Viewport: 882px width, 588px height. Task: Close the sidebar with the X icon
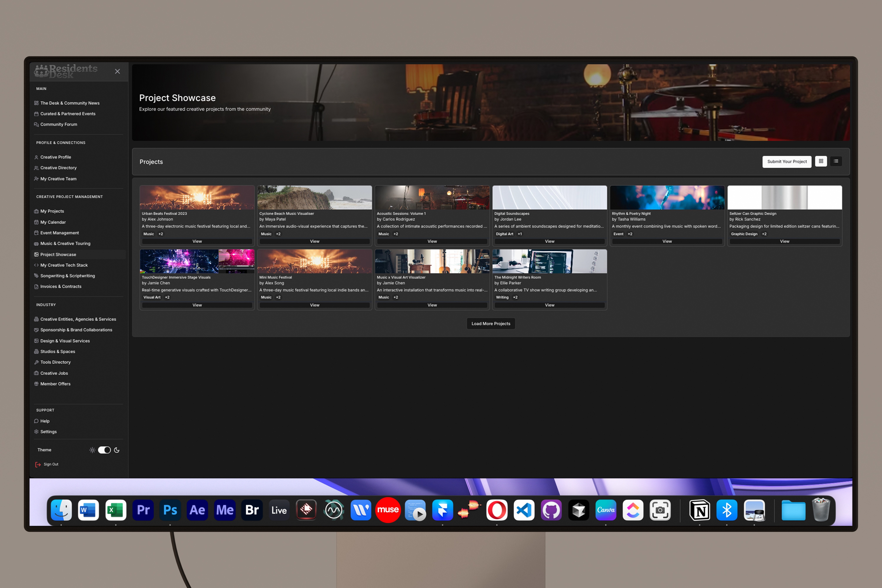[x=117, y=71]
